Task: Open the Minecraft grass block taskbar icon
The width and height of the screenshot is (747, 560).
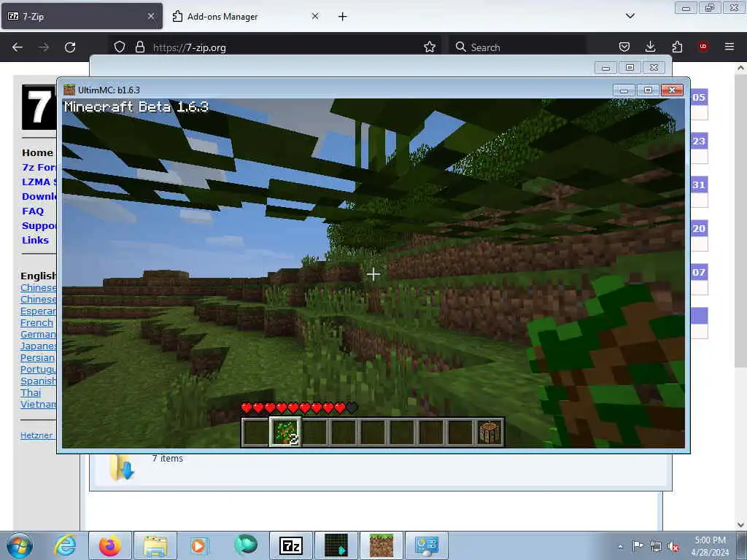Action: coord(382,545)
